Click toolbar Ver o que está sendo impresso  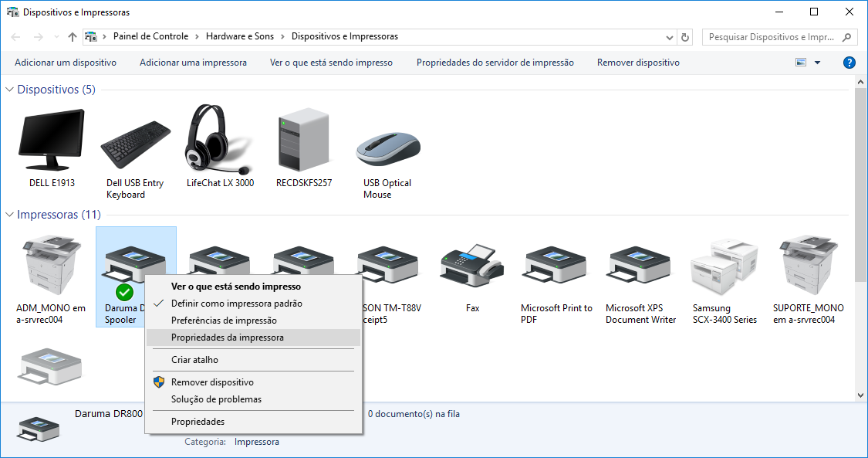tap(331, 63)
